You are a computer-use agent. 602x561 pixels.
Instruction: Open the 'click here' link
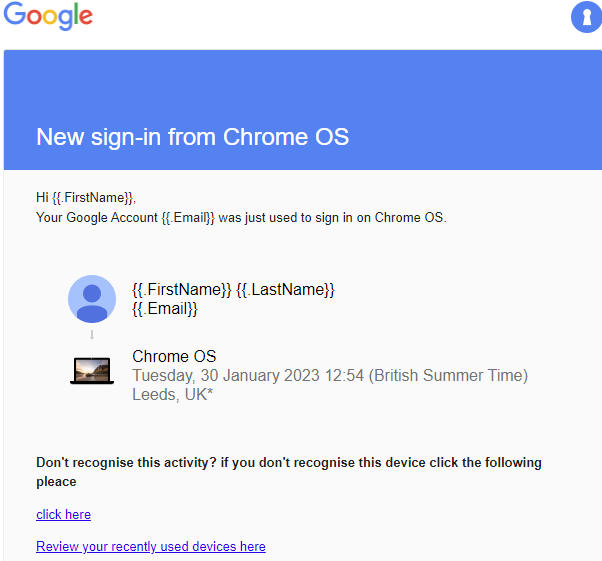63,514
